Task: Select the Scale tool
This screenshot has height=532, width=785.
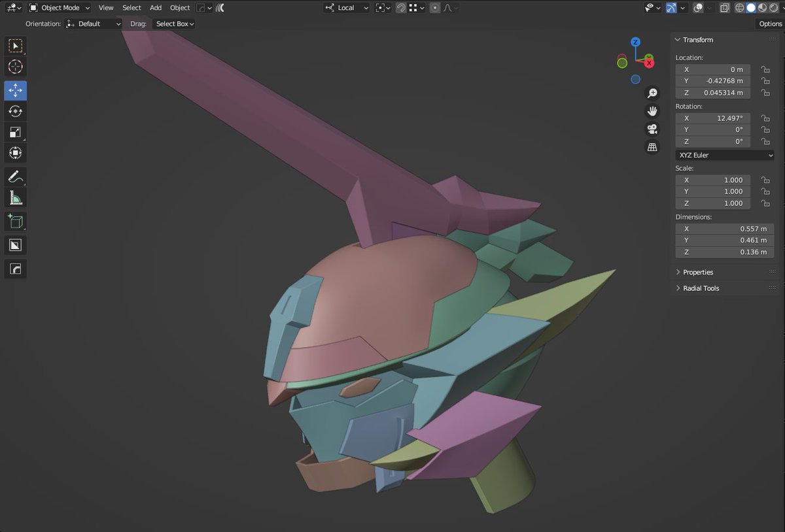Action: (16, 132)
